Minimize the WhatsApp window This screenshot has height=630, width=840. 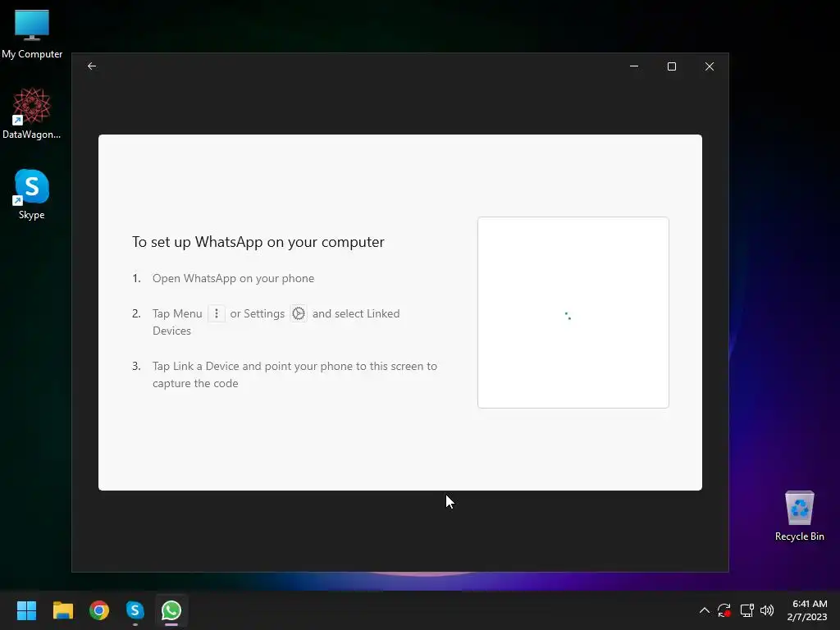(634, 66)
